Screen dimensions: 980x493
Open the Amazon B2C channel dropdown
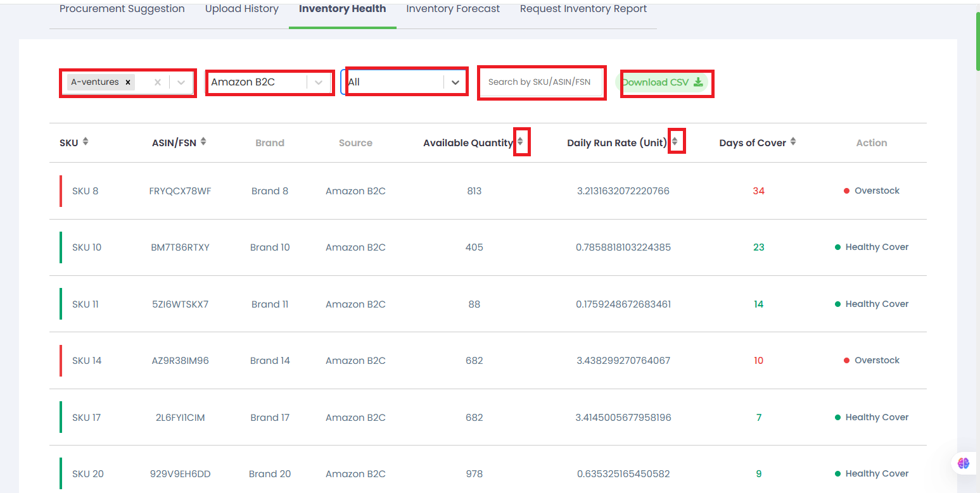coord(319,82)
